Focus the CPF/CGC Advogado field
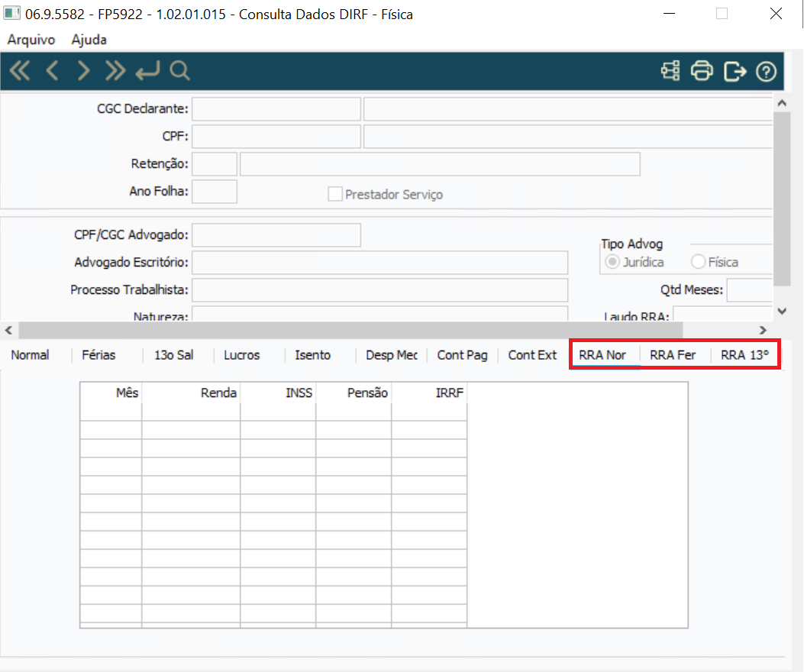This screenshot has height=672, width=804. click(276, 235)
